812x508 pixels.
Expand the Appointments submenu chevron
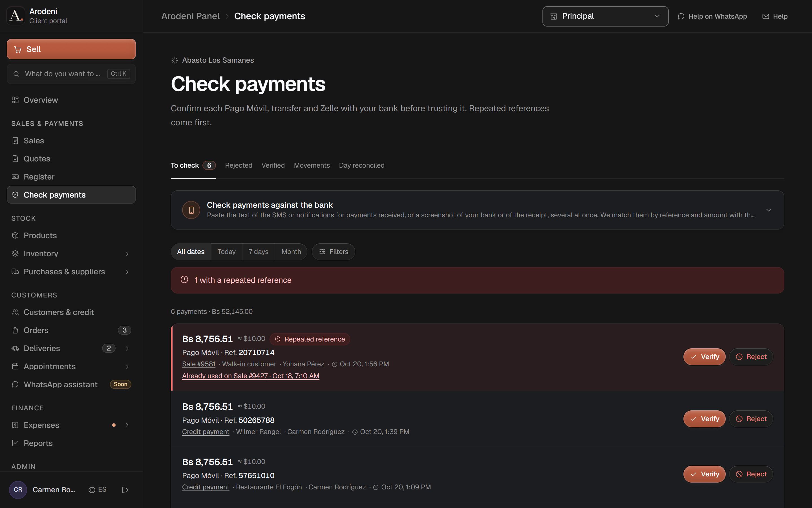click(x=127, y=367)
